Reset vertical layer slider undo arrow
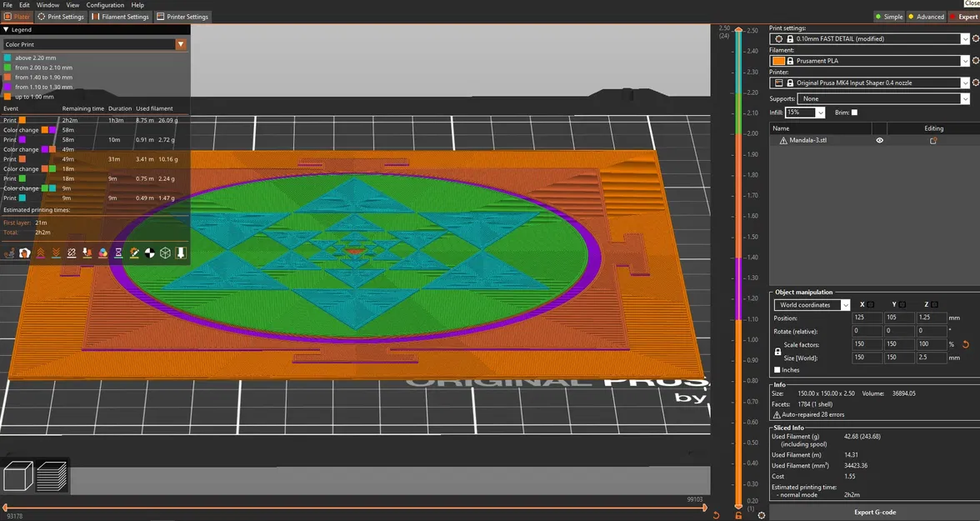This screenshot has height=521, width=980. click(x=717, y=515)
